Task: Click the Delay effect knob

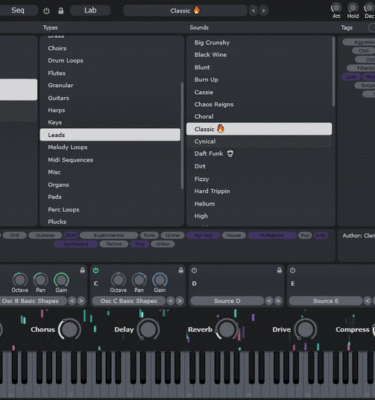Action: pyautogui.click(x=148, y=329)
